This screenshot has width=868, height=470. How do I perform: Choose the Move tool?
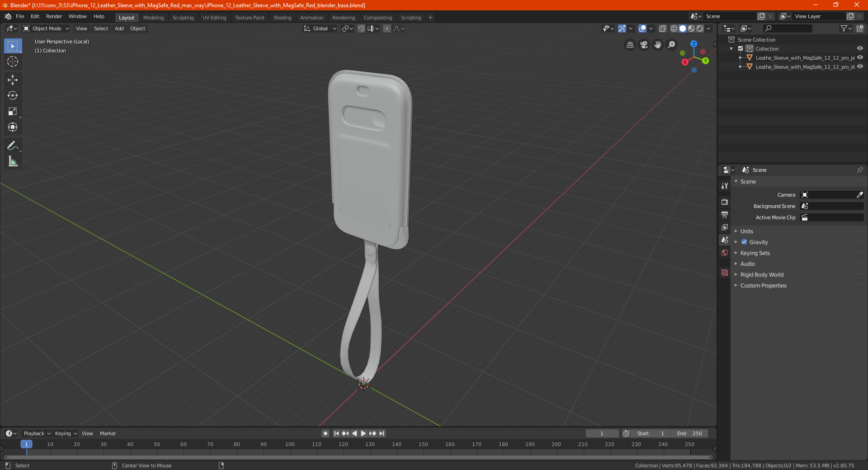click(13, 80)
